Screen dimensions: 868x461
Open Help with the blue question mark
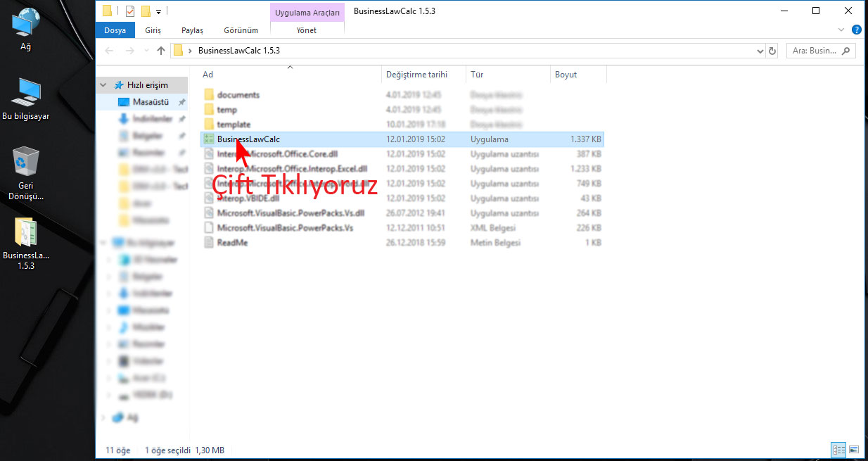tap(856, 30)
